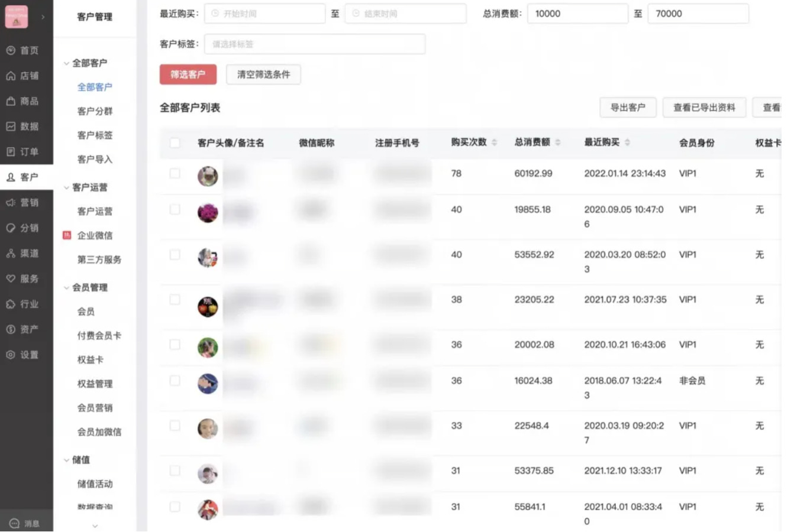Select the checkbox beside the 非会员 customer row
Image resolution: width=794 pixels, height=532 pixels.
click(x=175, y=381)
